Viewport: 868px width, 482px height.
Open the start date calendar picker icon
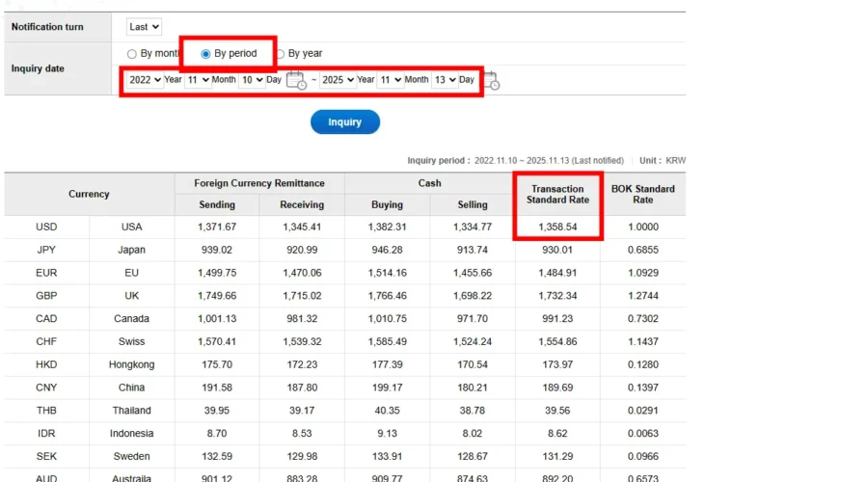coord(297,81)
